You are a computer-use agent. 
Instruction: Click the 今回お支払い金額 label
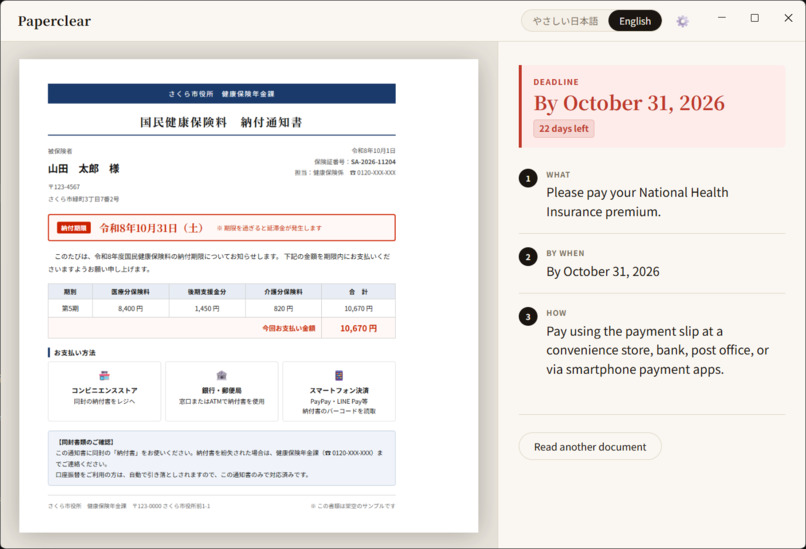(288, 328)
